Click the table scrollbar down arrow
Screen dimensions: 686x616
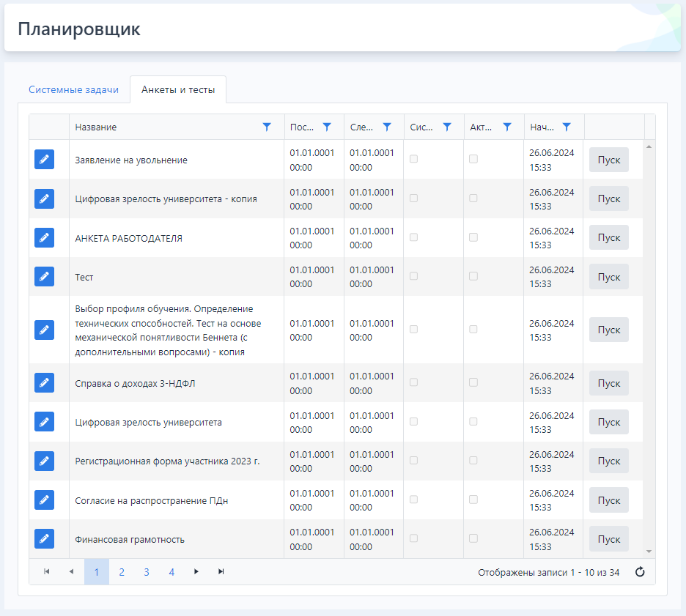649,552
